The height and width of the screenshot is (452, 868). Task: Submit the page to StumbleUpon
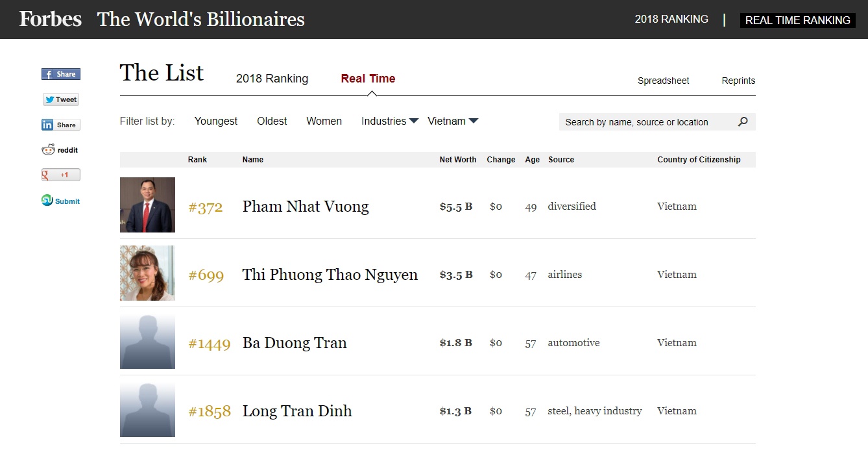point(60,200)
